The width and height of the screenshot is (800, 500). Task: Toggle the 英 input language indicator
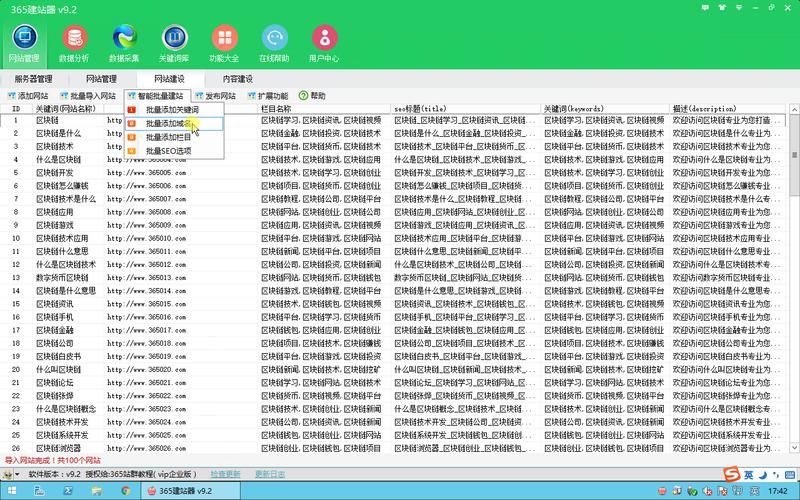(x=748, y=475)
